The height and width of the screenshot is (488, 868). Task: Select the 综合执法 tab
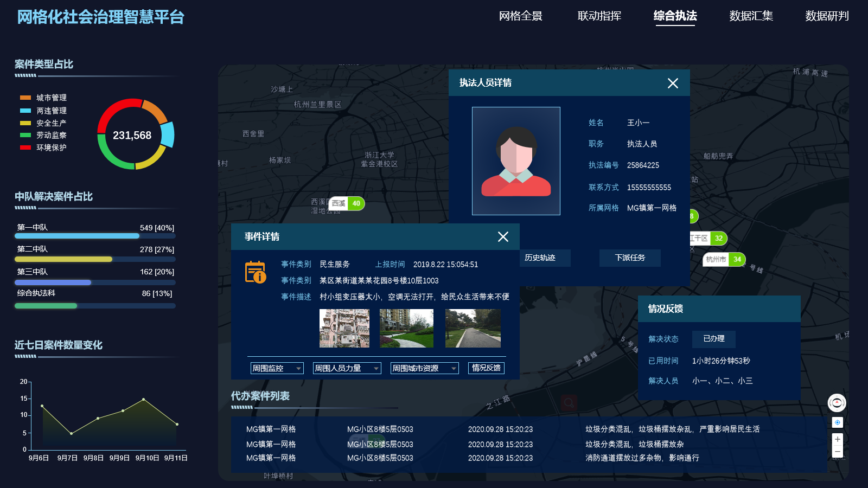[675, 16]
